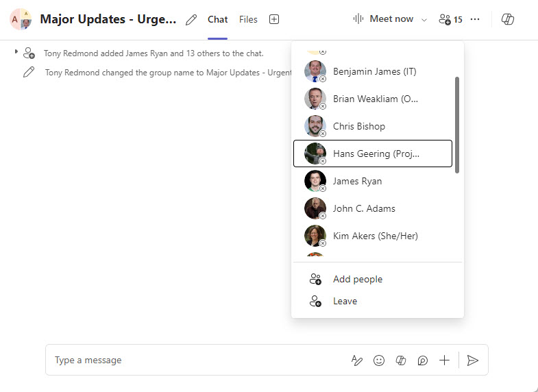The width and height of the screenshot is (538, 392).
Task: Start a meeting with Meet now
Action: 383,19
